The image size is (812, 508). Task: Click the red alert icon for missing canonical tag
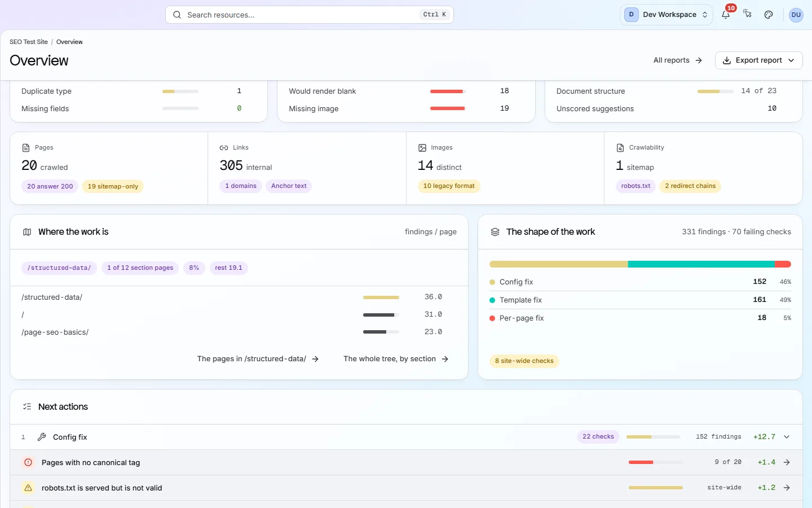point(28,462)
